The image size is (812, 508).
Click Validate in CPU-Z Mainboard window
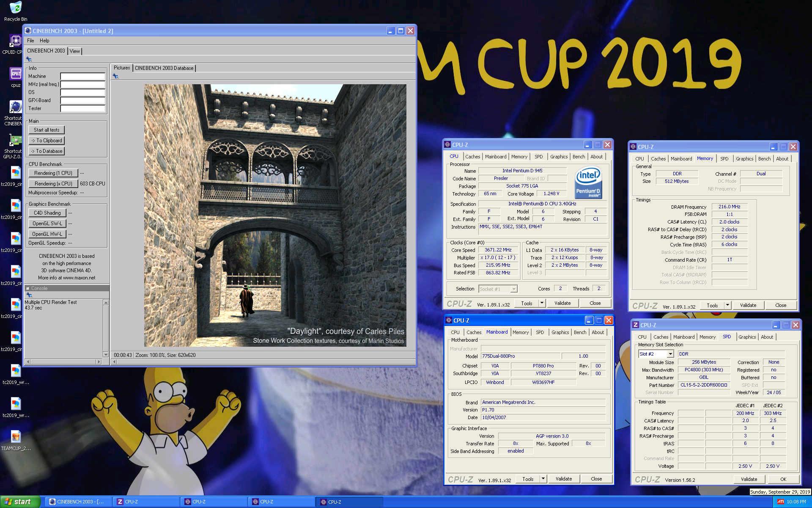pyautogui.click(x=564, y=479)
